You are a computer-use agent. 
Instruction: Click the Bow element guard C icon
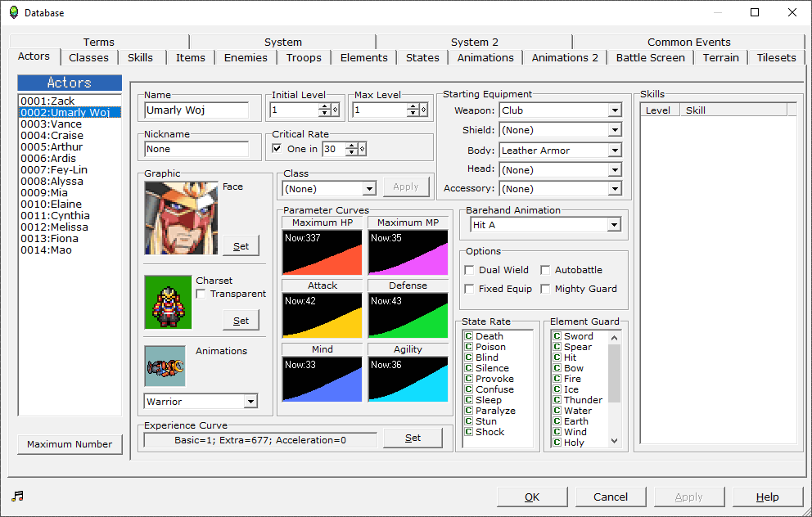pos(557,368)
